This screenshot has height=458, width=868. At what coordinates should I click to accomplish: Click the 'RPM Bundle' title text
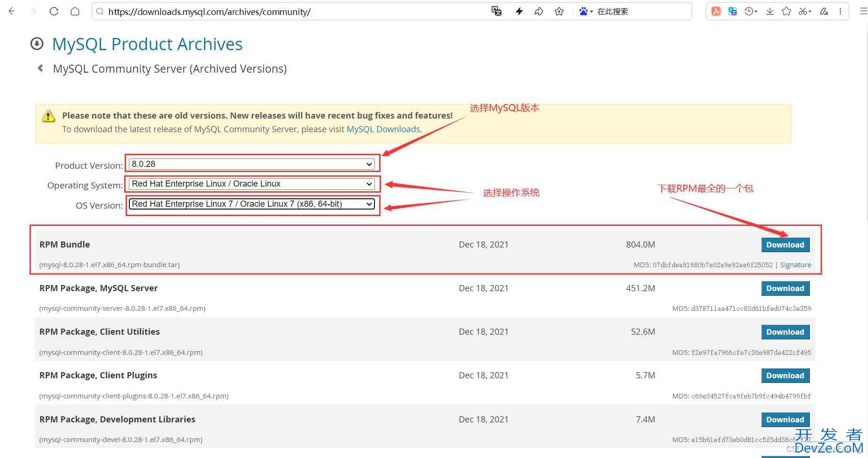[x=65, y=244]
